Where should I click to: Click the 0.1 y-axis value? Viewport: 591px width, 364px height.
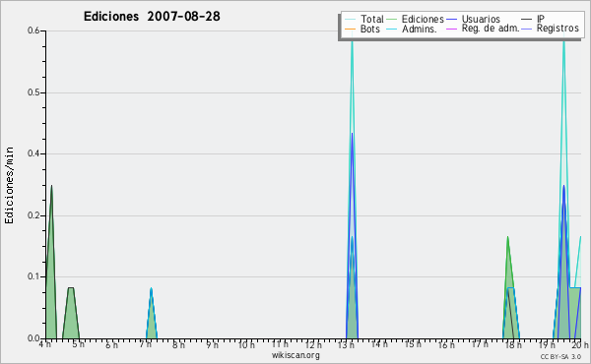pos(33,276)
